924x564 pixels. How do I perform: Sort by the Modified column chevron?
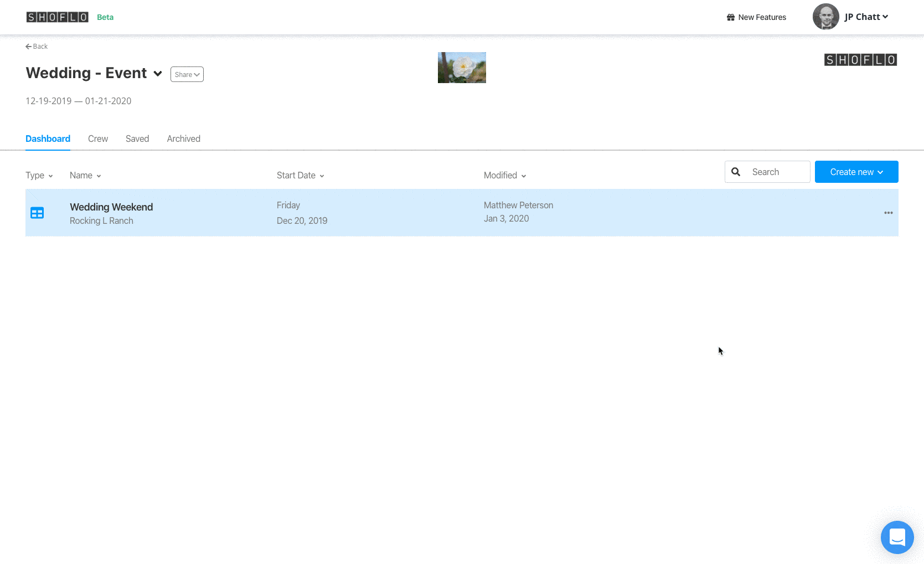523,176
